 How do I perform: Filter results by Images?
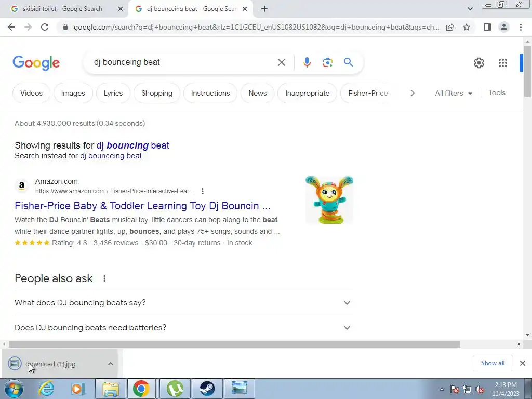point(73,93)
